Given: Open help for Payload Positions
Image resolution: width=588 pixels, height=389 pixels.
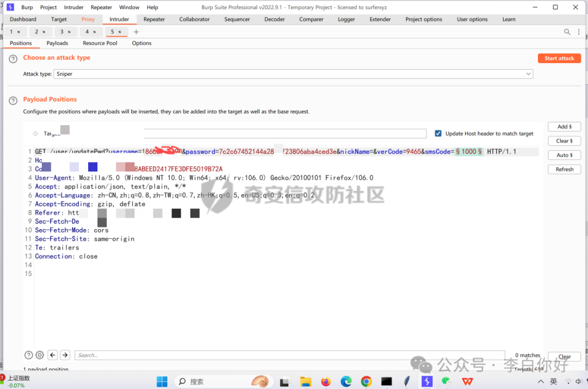Looking at the screenshot, I should (13, 101).
